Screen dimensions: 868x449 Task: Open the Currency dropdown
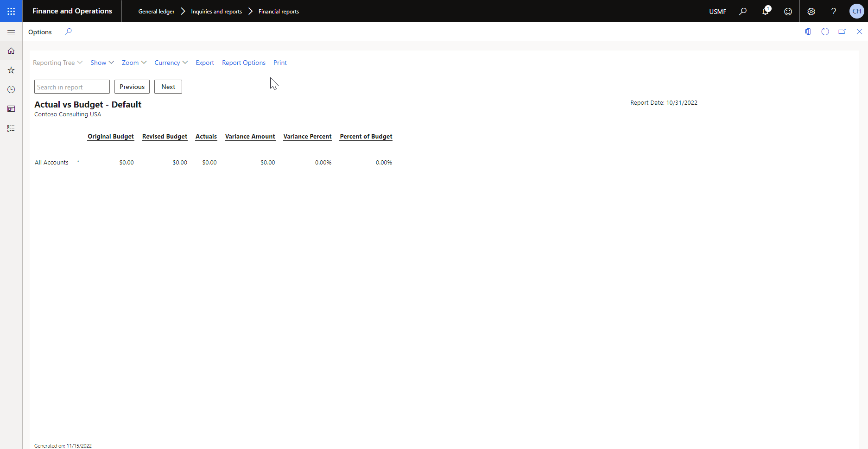pyautogui.click(x=171, y=63)
